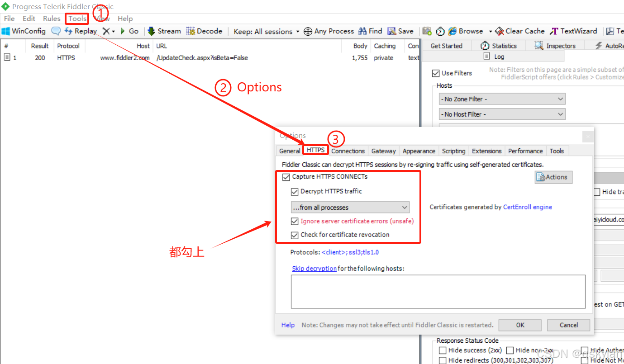Expand the Browse dropdown arrow
The height and width of the screenshot is (364, 624).
point(490,31)
